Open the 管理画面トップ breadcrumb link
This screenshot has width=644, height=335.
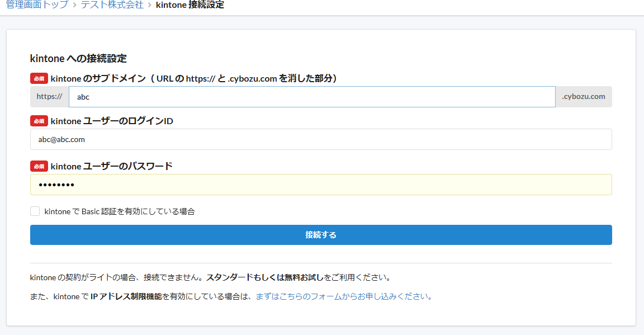[x=37, y=5]
